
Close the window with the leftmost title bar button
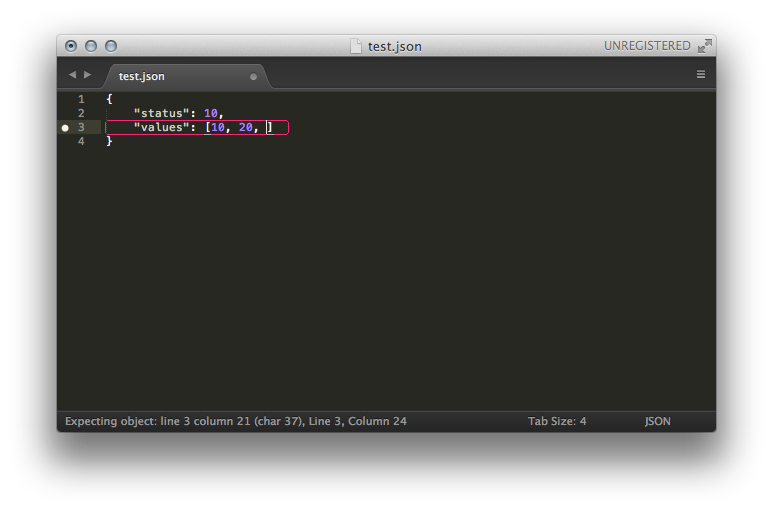[x=71, y=46]
